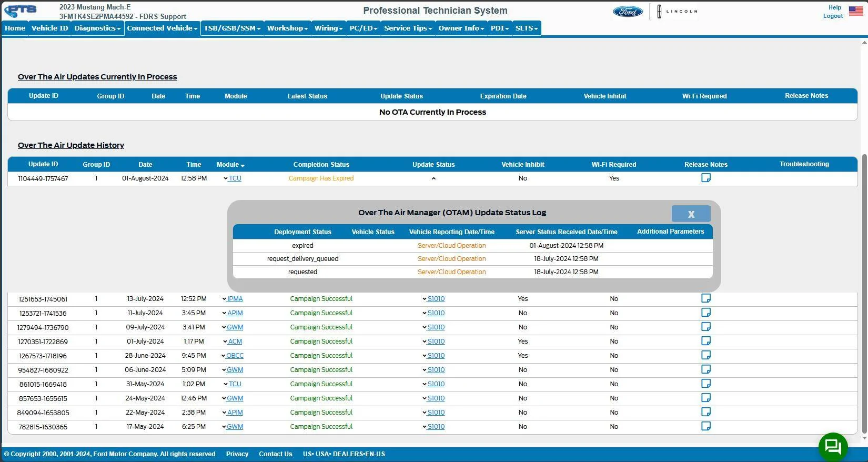
Task: Open the Service Tips dropdown menu
Action: point(408,28)
